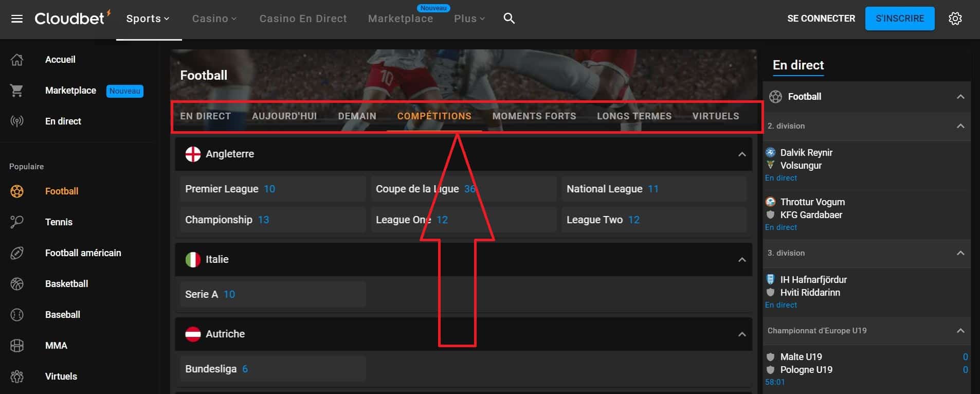The image size is (980, 394).
Task: Click the Italy flag icon
Action: coord(193,259)
